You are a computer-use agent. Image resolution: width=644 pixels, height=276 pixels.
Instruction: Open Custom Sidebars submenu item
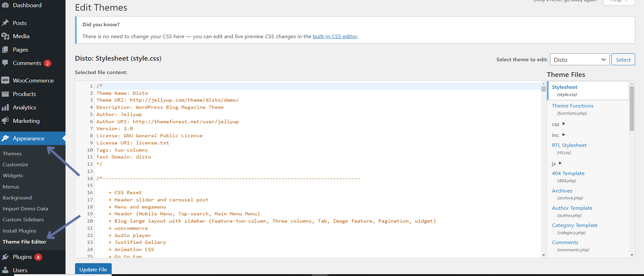23,220
